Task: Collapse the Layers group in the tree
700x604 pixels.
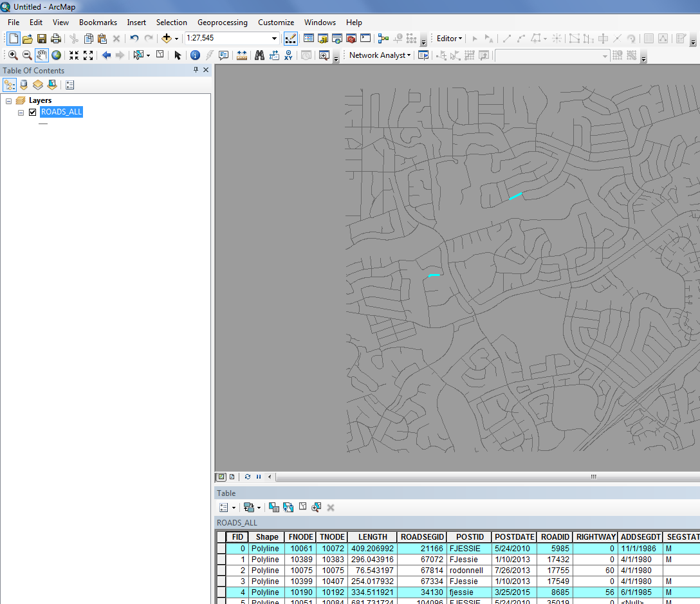Action: 9,101
